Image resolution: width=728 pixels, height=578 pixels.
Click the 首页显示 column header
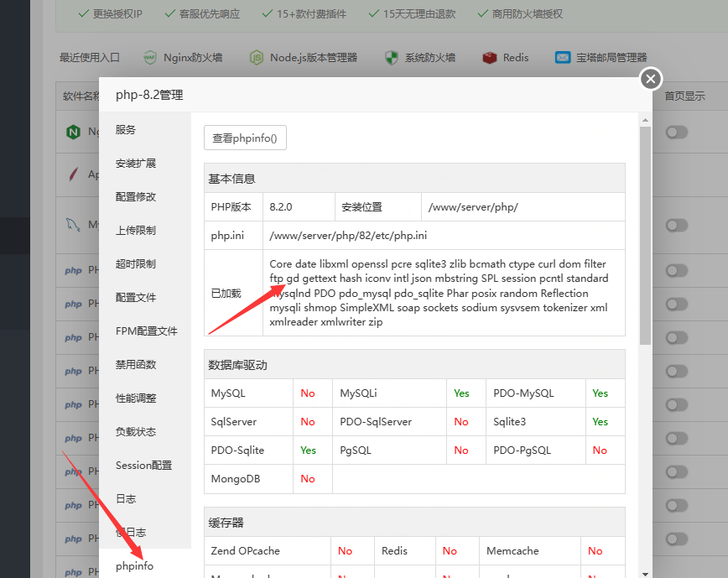coord(684,96)
